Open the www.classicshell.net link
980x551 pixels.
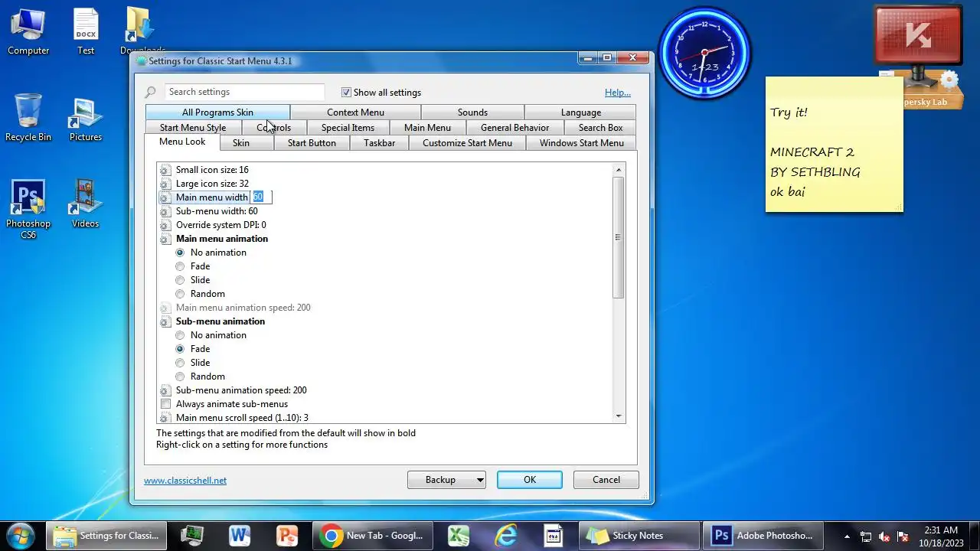tap(185, 481)
